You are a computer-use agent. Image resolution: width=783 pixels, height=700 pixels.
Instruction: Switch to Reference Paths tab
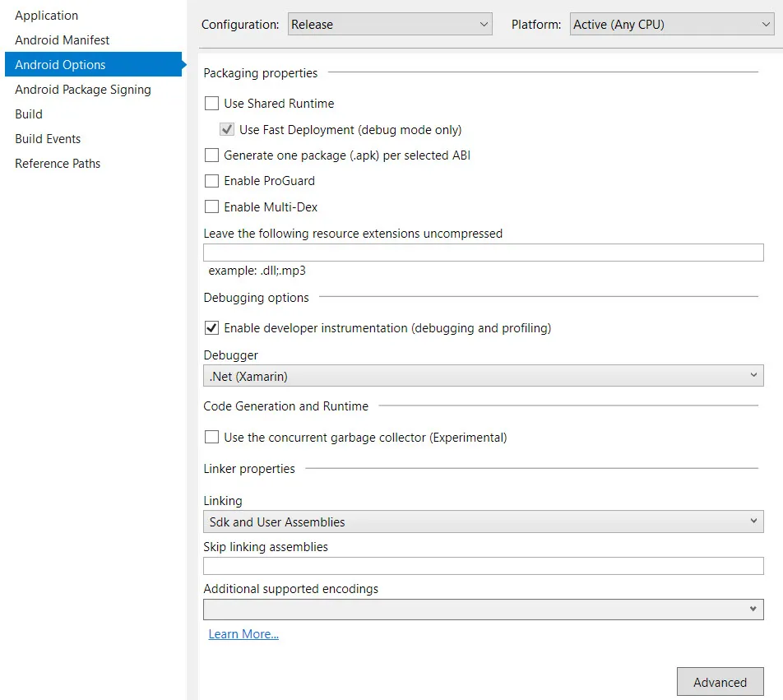pos(58,164)
